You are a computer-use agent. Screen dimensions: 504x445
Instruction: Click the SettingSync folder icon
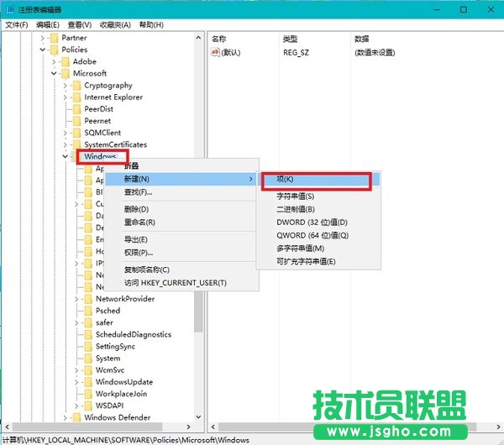click(x=88, y=347)
